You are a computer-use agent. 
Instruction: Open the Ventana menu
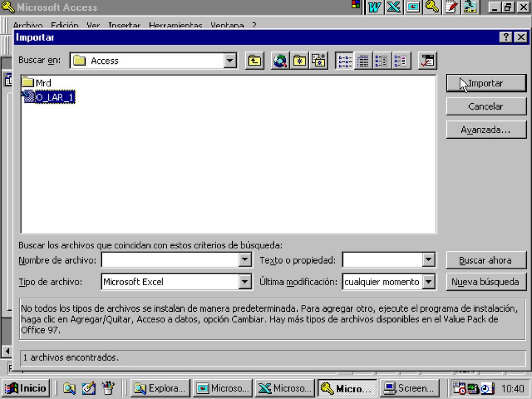tap(227, 25)
